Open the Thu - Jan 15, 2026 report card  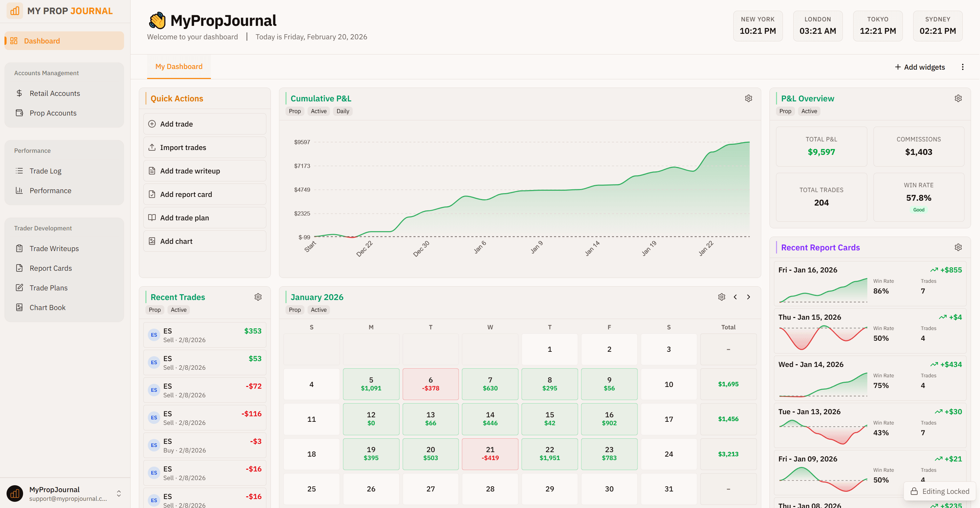click(x=870, y=331)
